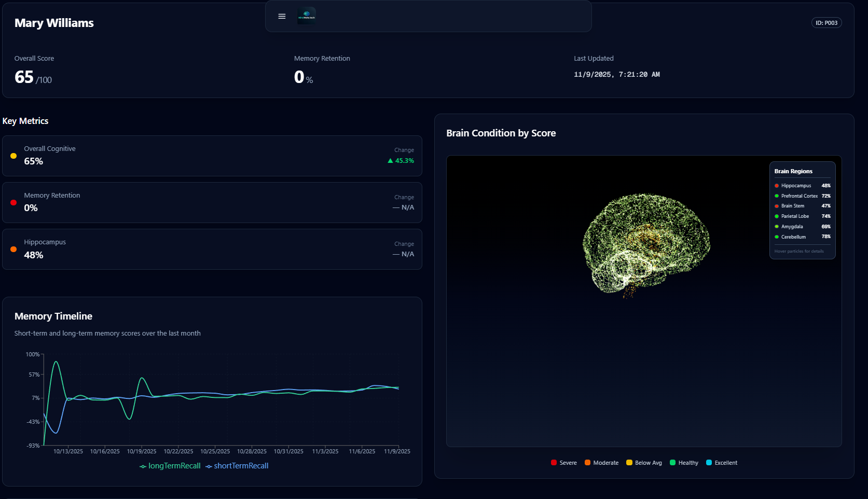Screen dimensions: 868x499
Task: Select the Severe red legend swatch
Action: pyautogui.click(x=554, y=463)
